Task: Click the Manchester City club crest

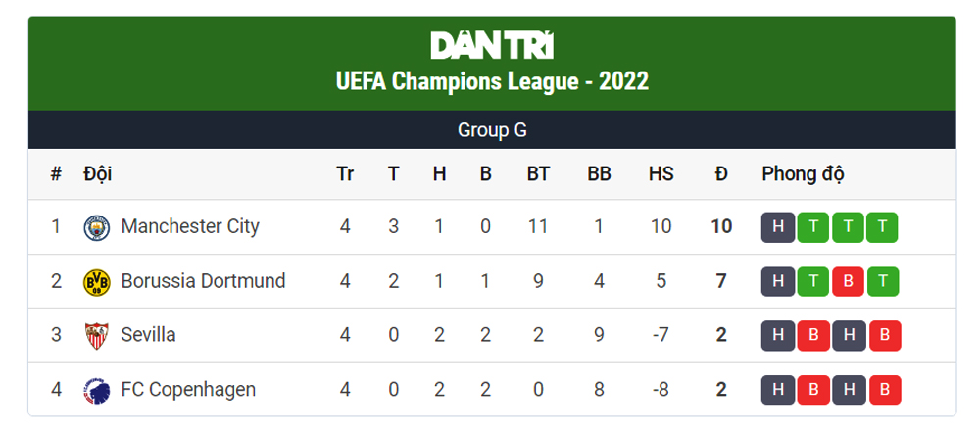Action: [x=97, y=227]
